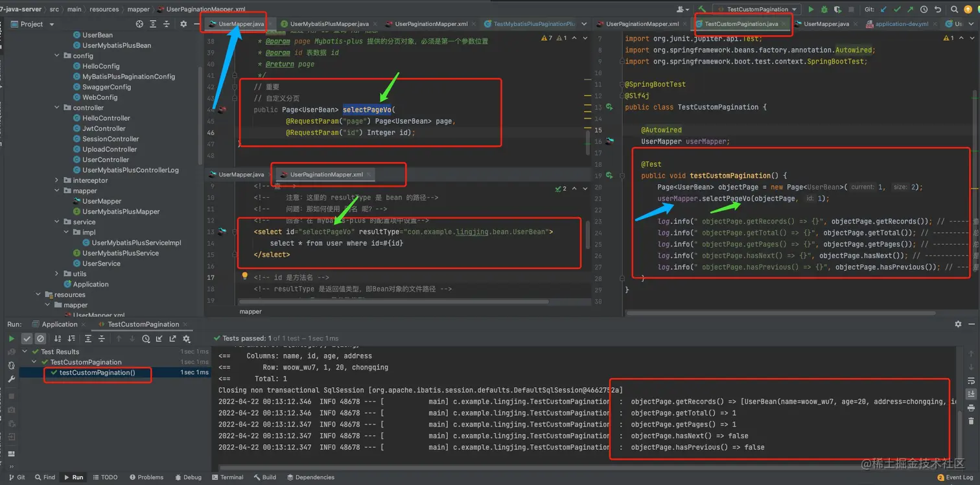Click Collapse All in Project panel header

(166, 24)
